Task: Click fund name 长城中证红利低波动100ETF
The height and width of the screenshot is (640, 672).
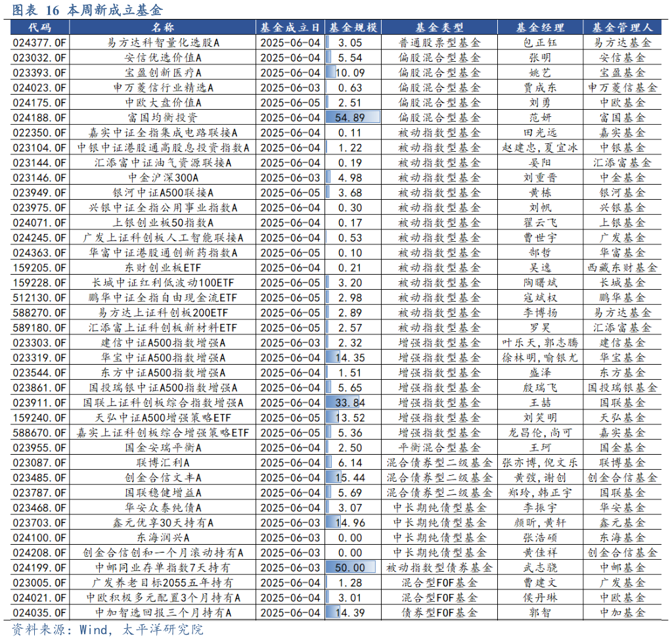Action: (x=163, y=283)
